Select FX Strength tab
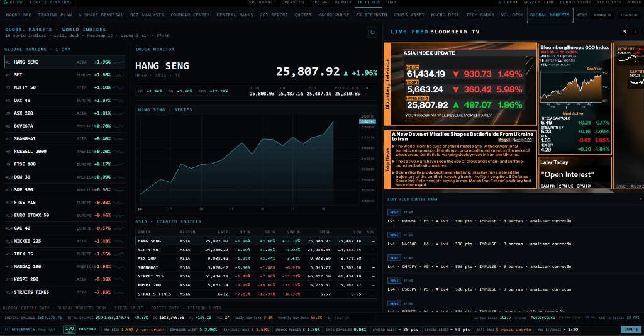Image resolution: width=644 pixels, height=336 pixels. click(371, 15)
